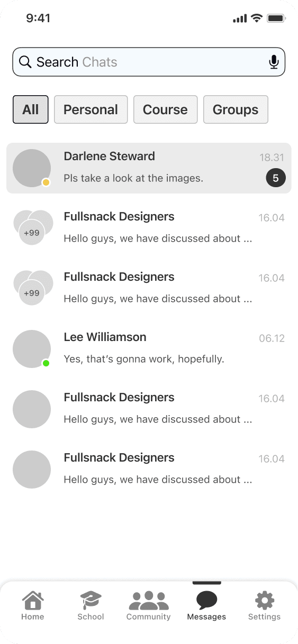Click the battery indicator in status bar
The image size is (298, 644).
(276, 19)
